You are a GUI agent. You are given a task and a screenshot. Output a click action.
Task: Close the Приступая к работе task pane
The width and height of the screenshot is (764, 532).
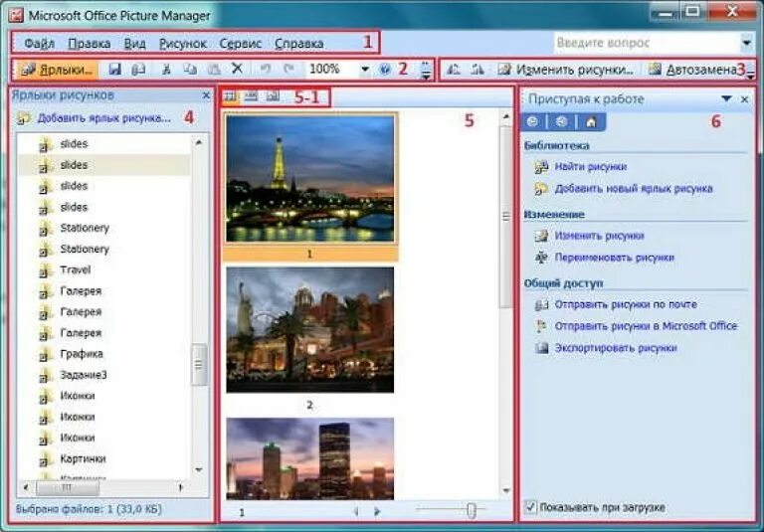(744, 99)
